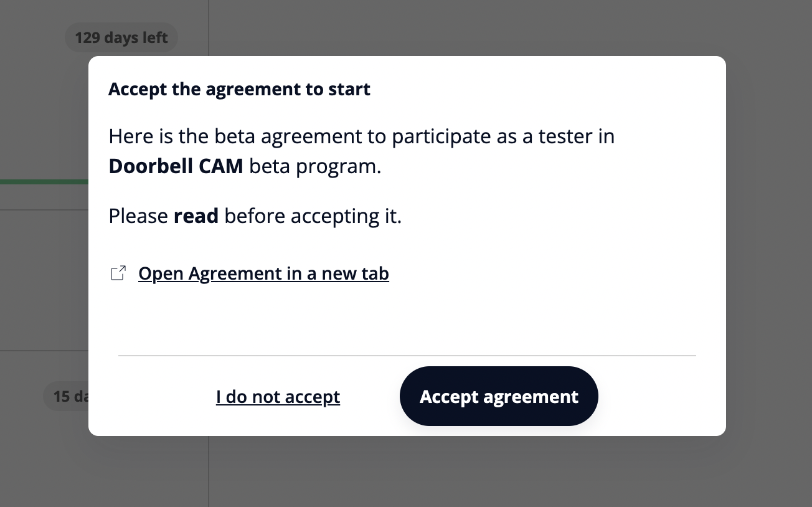Click the bold word "read"
Image resolution: width=812 pixels, height=507 pixels.
(196, 216)
